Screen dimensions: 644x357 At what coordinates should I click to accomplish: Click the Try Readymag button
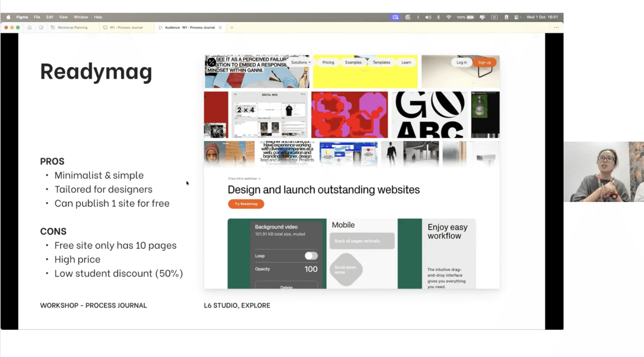point(246,204)
